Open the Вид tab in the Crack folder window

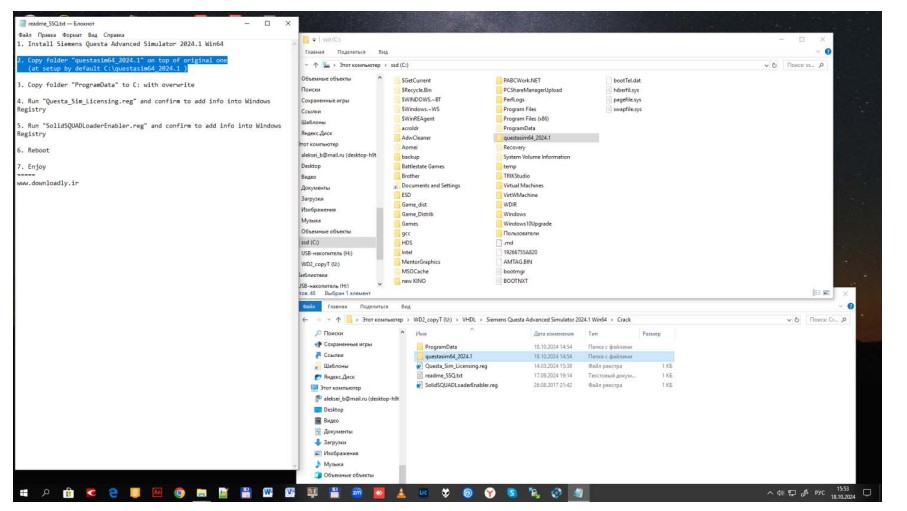(406, 306)
